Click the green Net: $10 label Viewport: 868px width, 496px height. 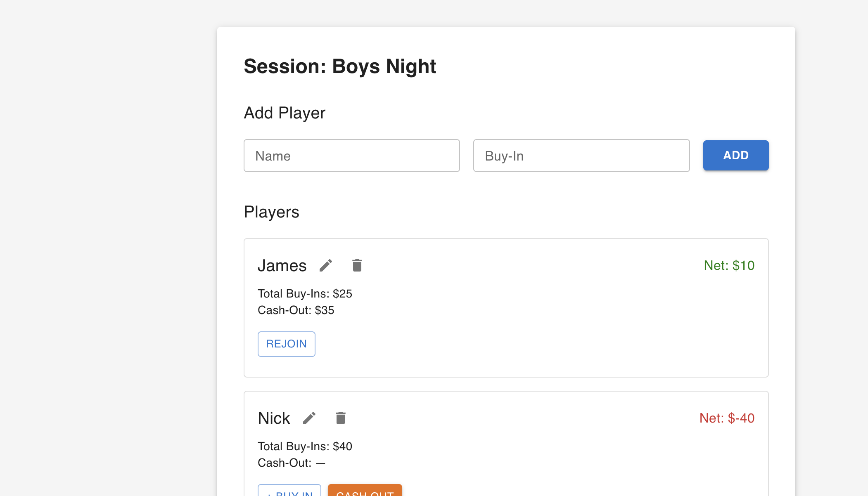(x=729, y=265)
